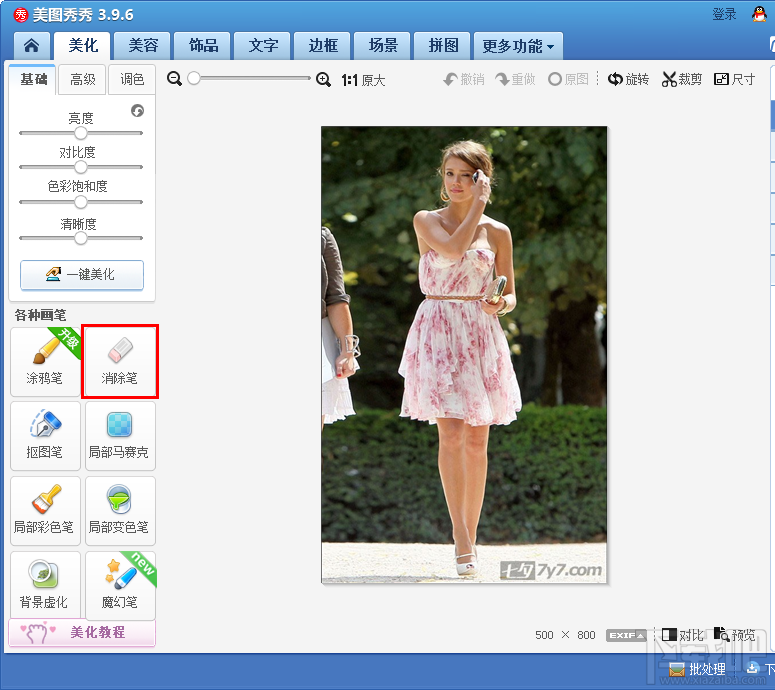Pick the 局部彩色笔 partial color brush
Viewport: 775px width, 690px height.
(45, 510)
